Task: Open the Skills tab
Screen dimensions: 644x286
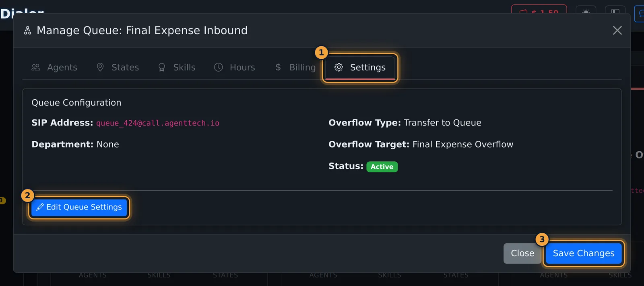Action: (x=177, y=67)
